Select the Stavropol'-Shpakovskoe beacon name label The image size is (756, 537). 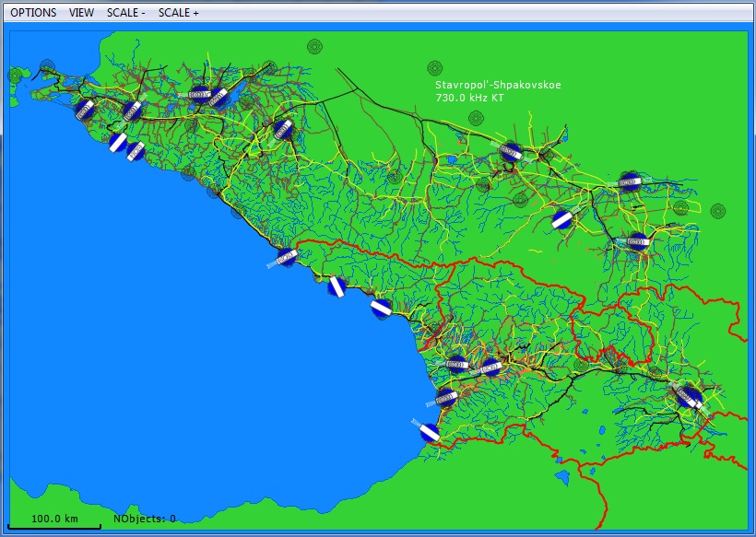pyautogui.click(x=498, y=86)
